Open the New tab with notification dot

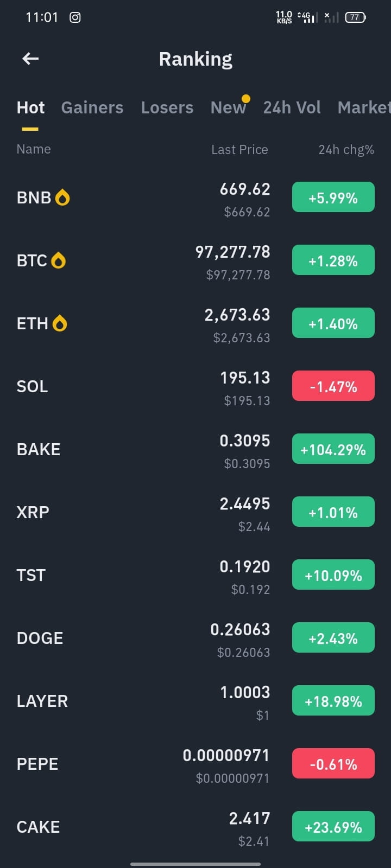pyautogui.click(x=229, y=107)
